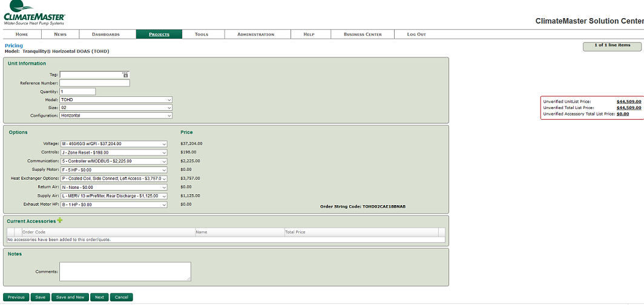Open the Configuration dropdown showing Horizontal
The image size is (644, 305).
coord(116,116)
